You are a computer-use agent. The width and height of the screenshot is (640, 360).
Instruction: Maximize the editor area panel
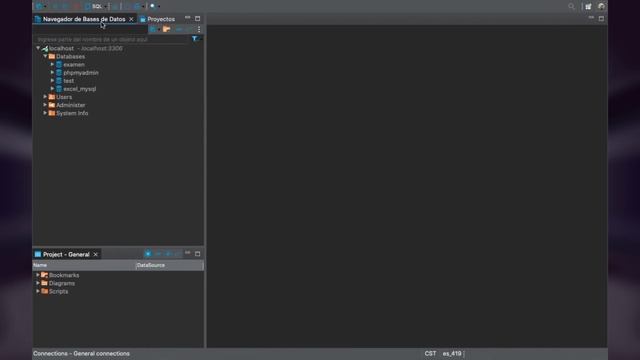pos(601,18)
